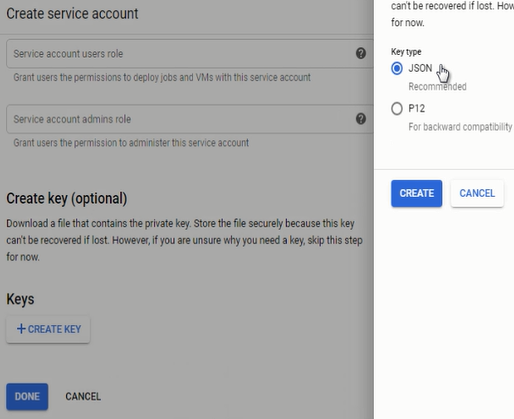Click the Keys section heading
The height and width of the screenshot is (419, 514).
coord(20,299)
